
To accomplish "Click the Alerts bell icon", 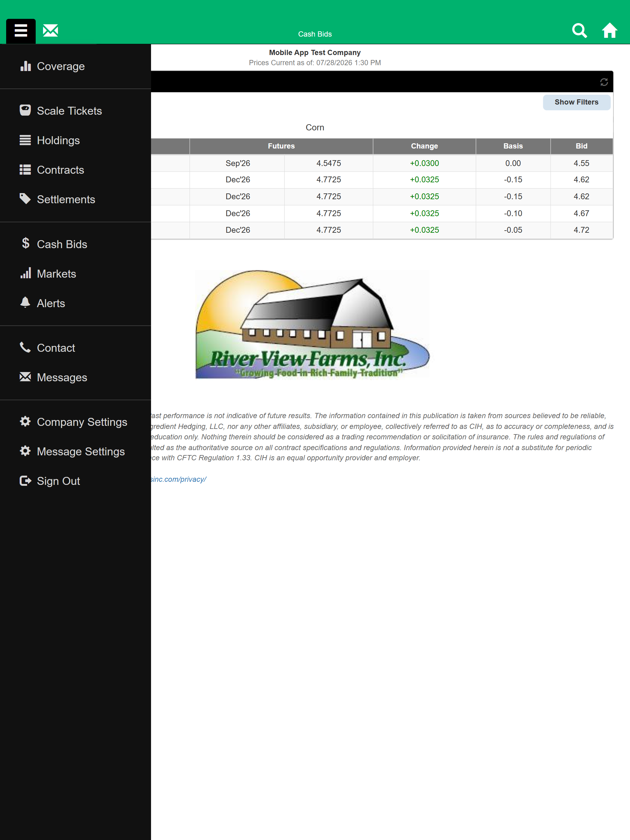I will pyautogui.click(x=26, y=303).
